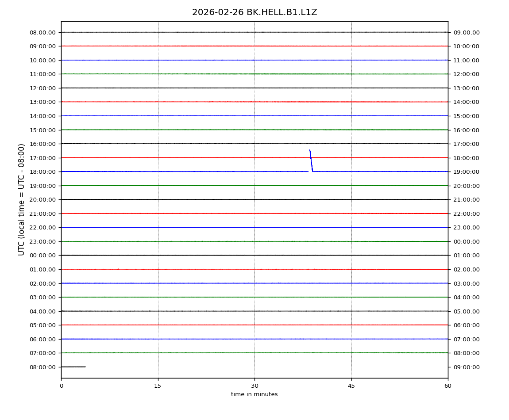Click the right-axis 17:00:00 time label
This screenshot has width=509, height=420.
tap(467, 144)
